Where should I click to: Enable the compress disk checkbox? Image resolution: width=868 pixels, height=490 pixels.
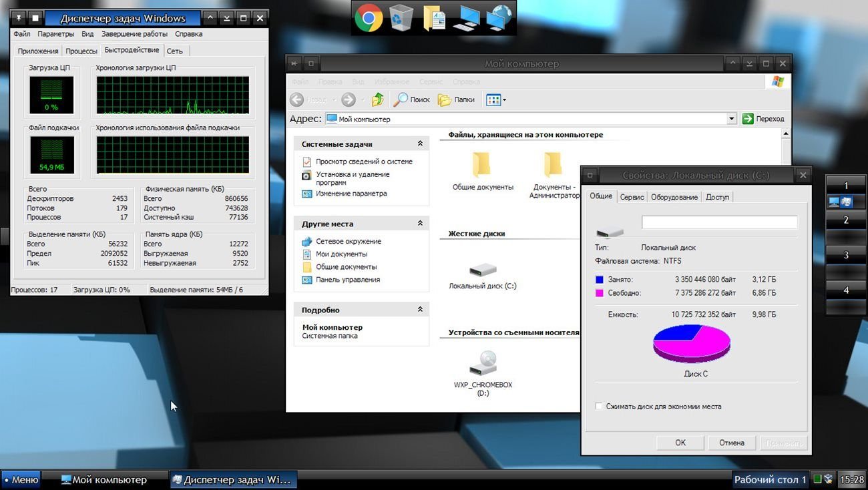pyautogui.click(x=599, y=406)
